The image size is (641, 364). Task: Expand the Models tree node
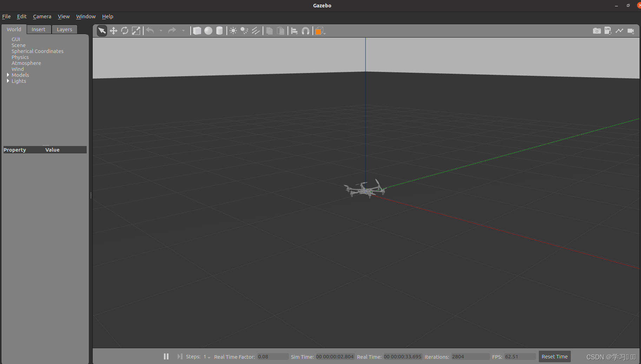(8, 75)
